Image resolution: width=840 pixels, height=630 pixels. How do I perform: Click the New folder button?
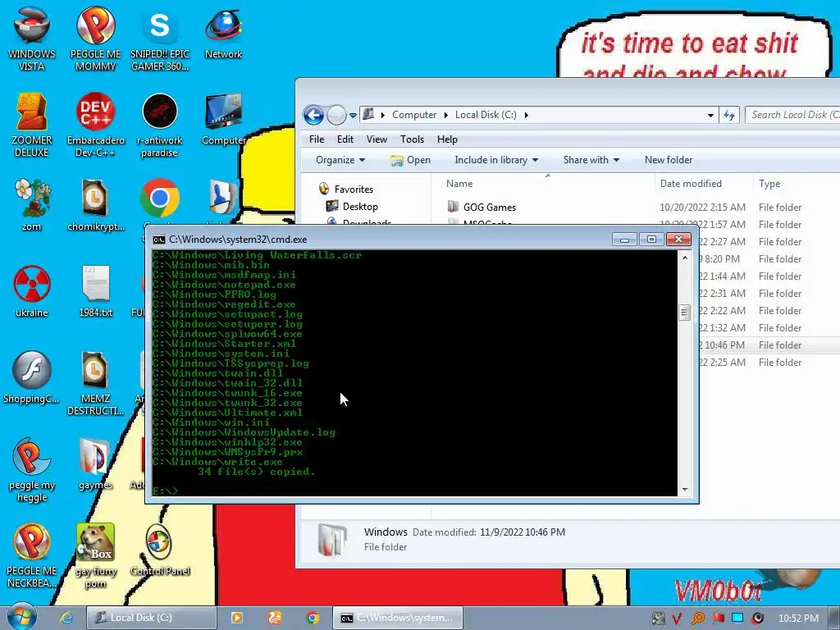tap(669, 160)
